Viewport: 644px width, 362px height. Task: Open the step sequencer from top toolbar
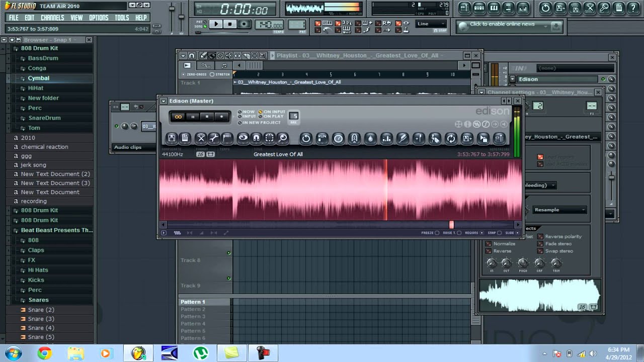pyautogui.click(x=479, y=8)
